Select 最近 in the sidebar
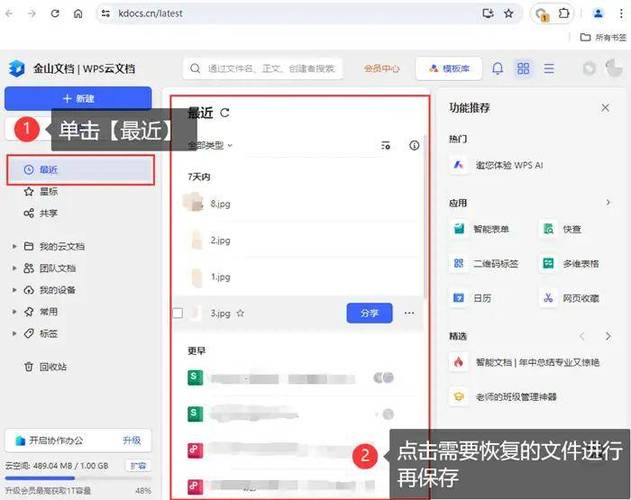631x500 pixels. (80, 170)
